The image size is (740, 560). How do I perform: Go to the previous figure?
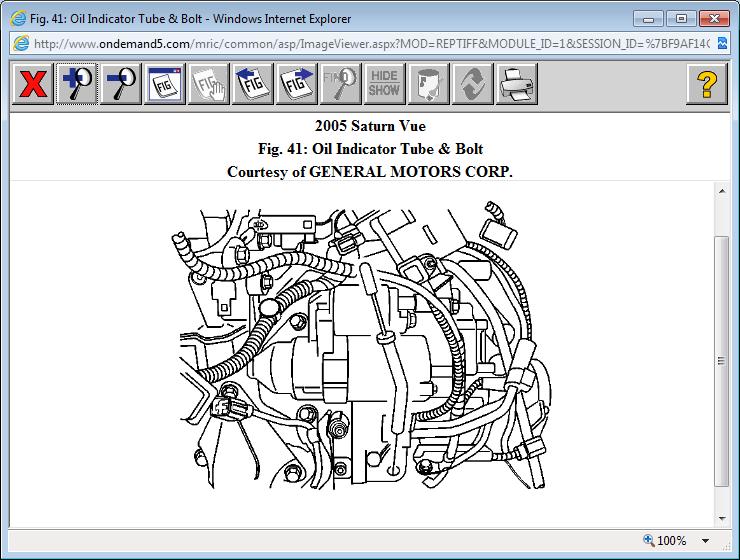pos(252,84)
